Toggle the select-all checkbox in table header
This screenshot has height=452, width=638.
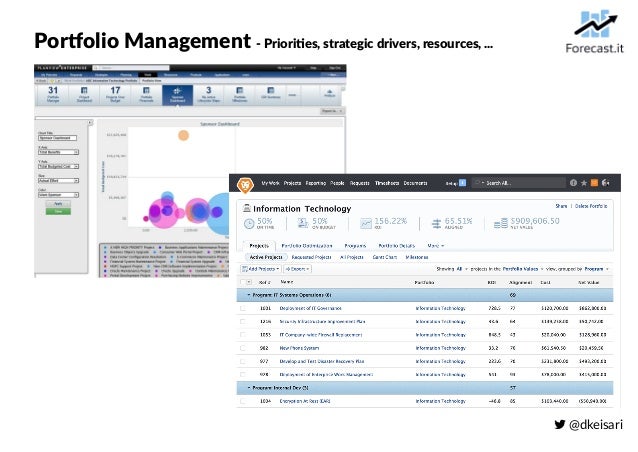(x=243, y=282)
